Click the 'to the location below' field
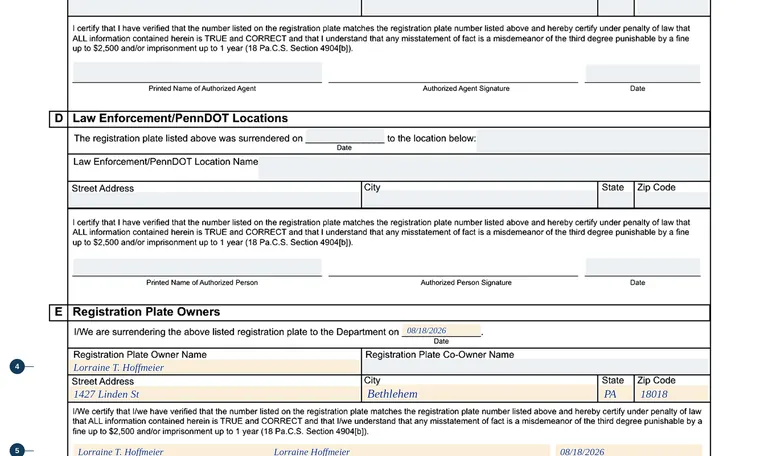 tap(592, 140)
